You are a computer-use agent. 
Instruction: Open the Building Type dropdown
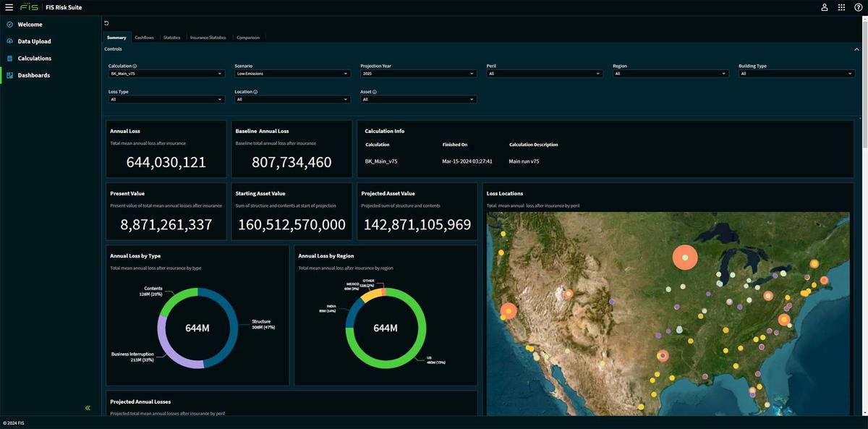(796, 74)
